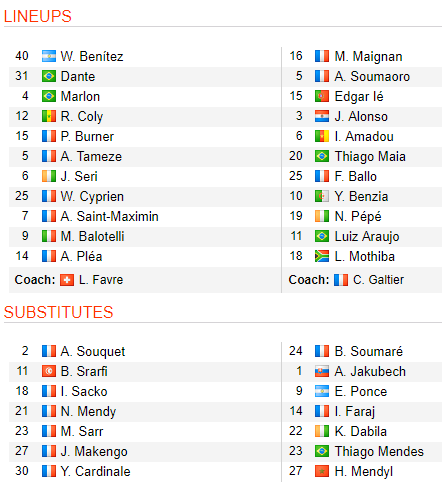Click the Morocco flag next to H. Mendyl
This screenshot has height=488, width=442.
[x=322, y=471]
